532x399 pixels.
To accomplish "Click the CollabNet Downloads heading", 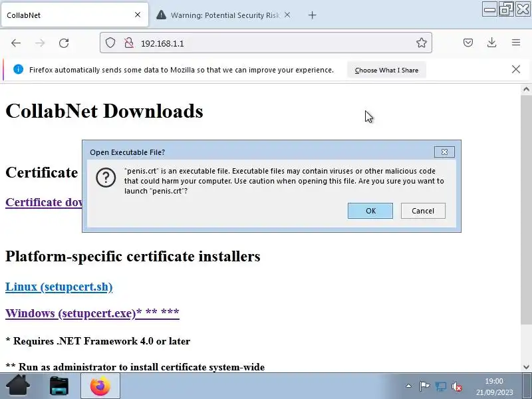I will click(x=104, y=111).
